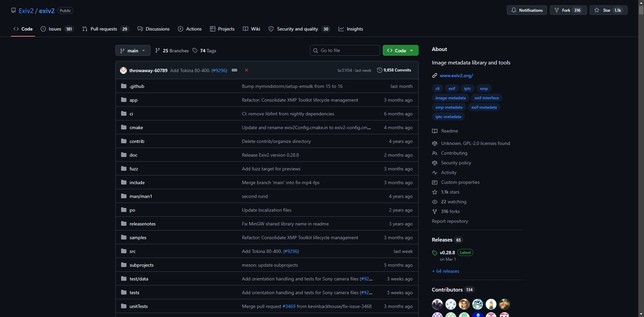Screen dimensions: 644x317
Task: Open throwaway-60789 avatar in commit bar
Action: (x=123, y=70)
